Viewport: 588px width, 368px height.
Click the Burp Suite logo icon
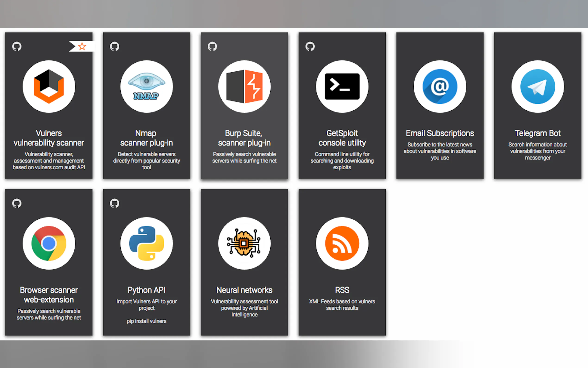[244, 87]
